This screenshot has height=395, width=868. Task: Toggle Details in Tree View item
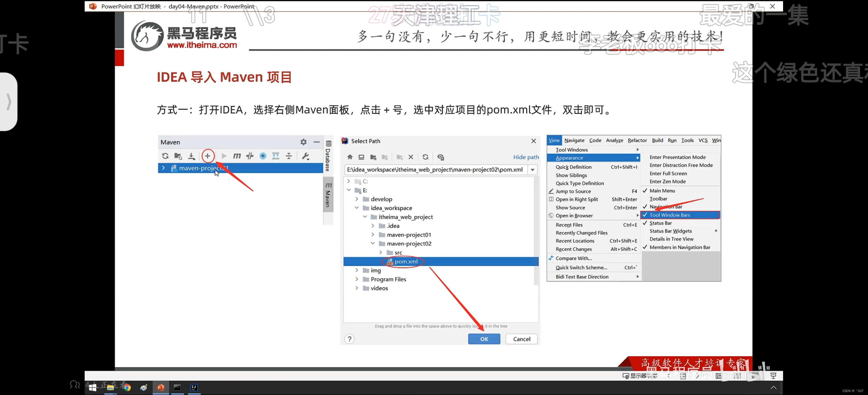[681, 239]
